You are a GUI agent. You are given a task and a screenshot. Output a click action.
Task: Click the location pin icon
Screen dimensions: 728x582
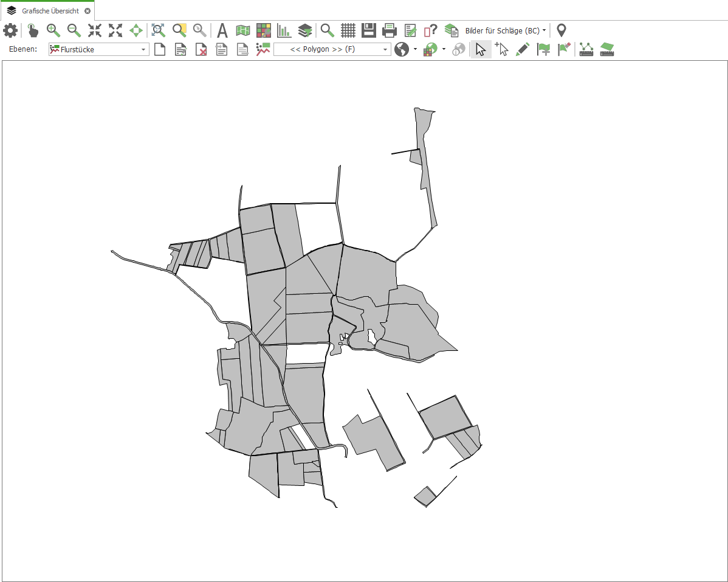click(x=561, y=30)
